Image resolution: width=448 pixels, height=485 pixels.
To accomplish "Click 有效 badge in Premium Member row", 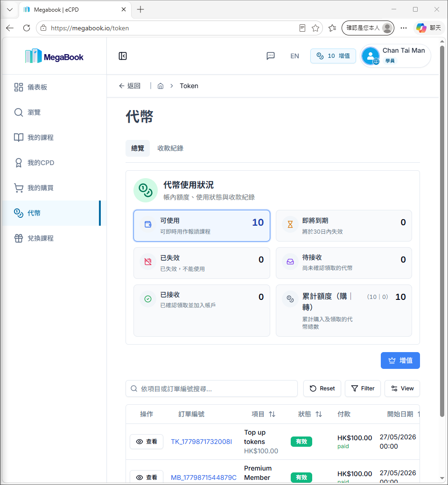I will click(x=301, y=477).
